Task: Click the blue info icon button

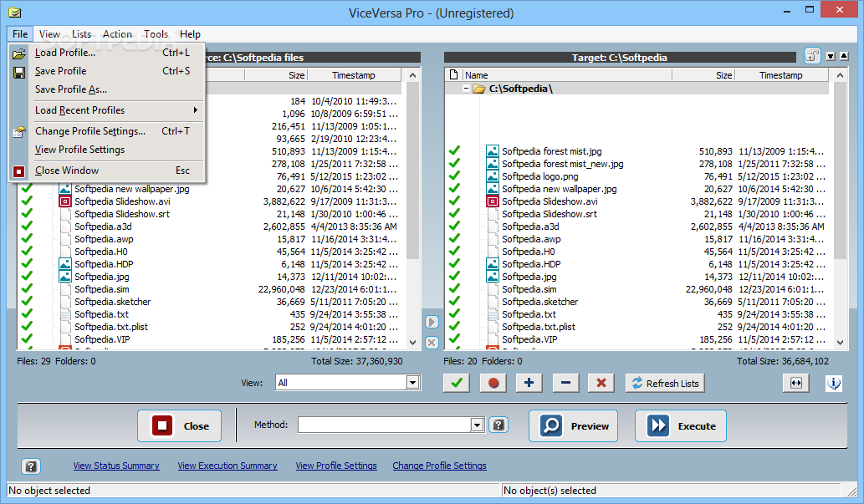Action: click(834, 383)
